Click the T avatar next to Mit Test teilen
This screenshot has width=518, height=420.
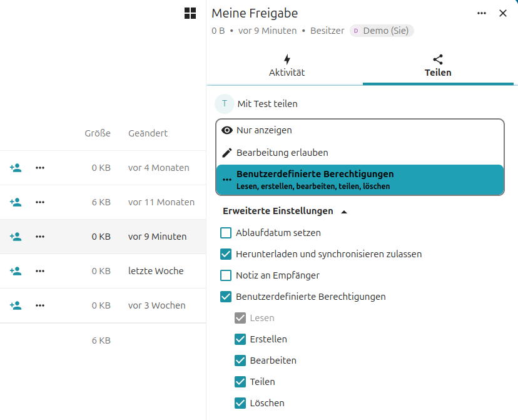(x=224, y=103)
